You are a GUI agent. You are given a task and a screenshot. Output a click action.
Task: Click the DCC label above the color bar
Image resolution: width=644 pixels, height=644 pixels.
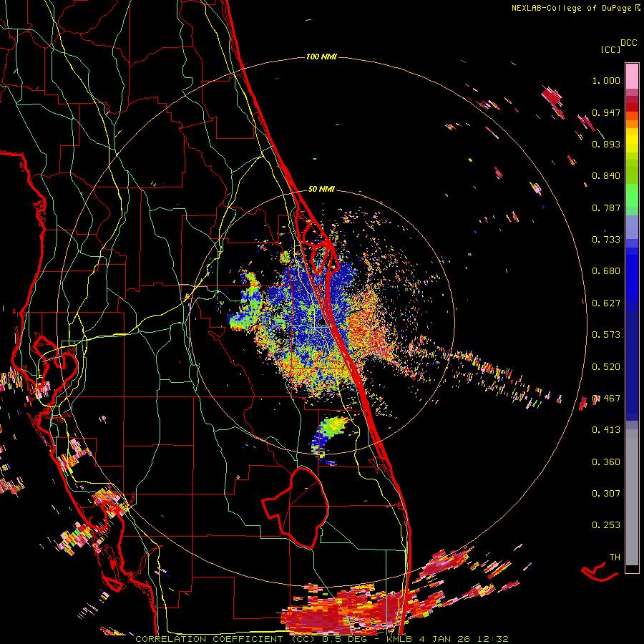click(x=628, y=43)
